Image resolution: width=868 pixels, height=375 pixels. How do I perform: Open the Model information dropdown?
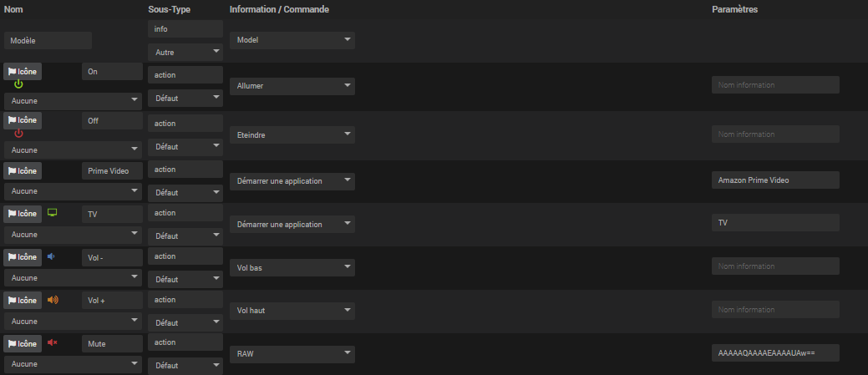(x=292, y=40)
